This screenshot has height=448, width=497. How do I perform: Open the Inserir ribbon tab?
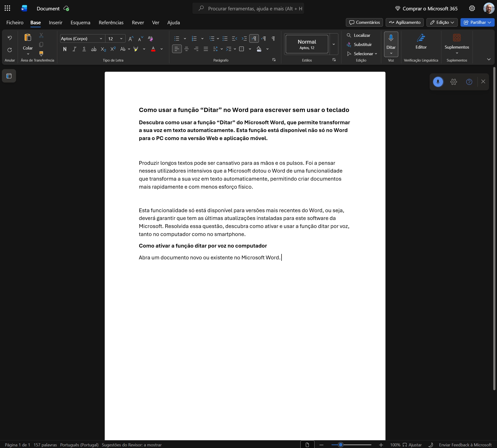pos(55,22)
